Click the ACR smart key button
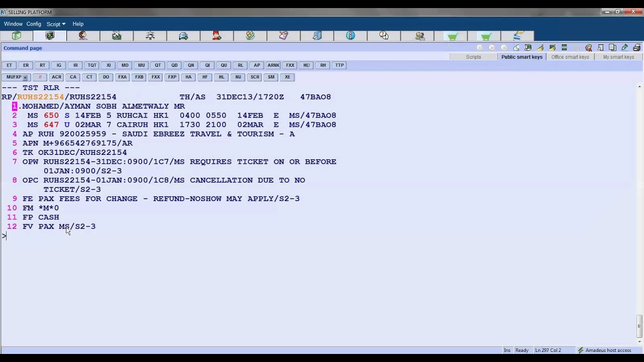The image size is (644, 362). click(x=56, y=77)
